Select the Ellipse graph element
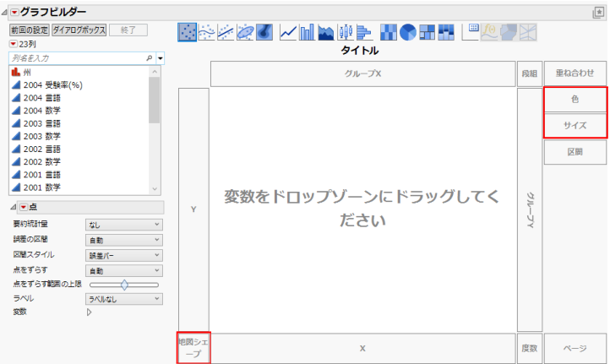610x364 pixels. coord(245,32)
